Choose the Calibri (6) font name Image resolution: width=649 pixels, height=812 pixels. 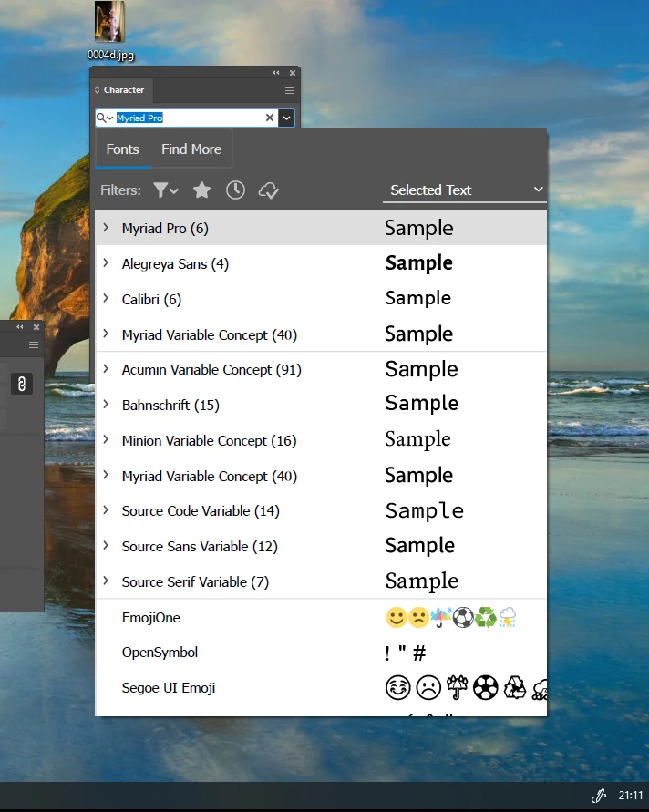[x=151, y=299]
